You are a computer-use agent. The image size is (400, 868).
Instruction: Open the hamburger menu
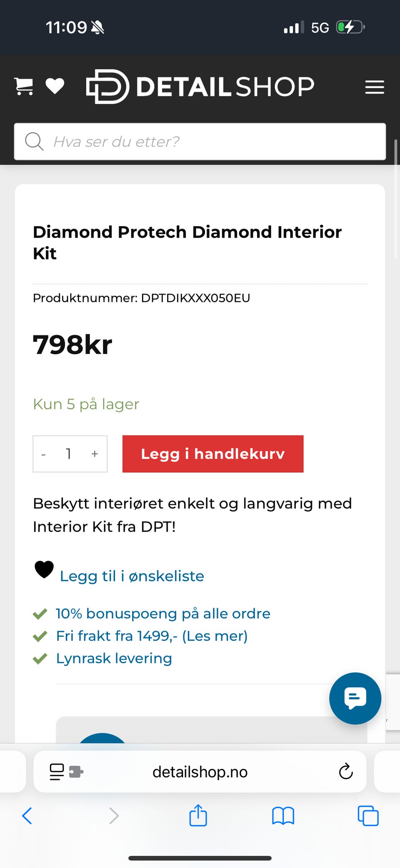point(375,87)
